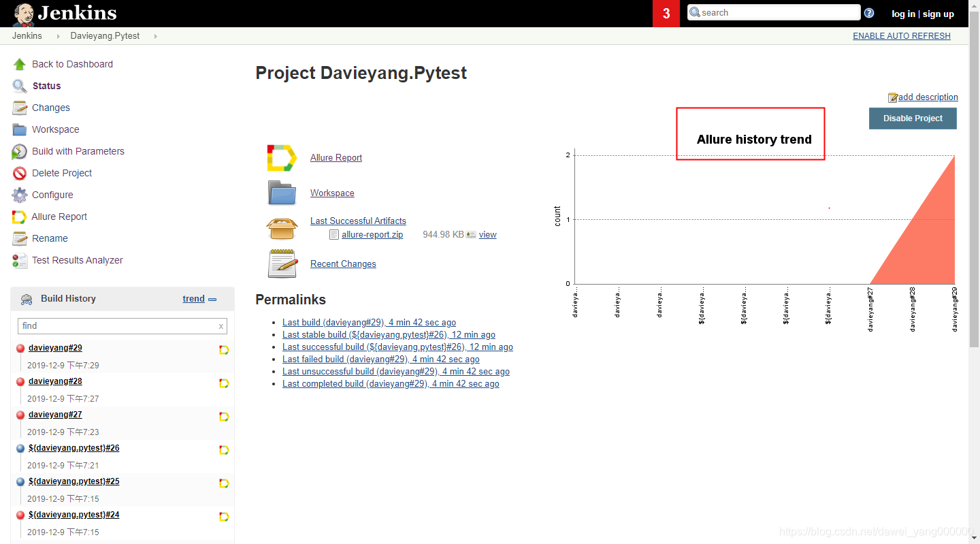980x544 pixels.
Task: Open the Status sidebar item
Action: point(46,86)
